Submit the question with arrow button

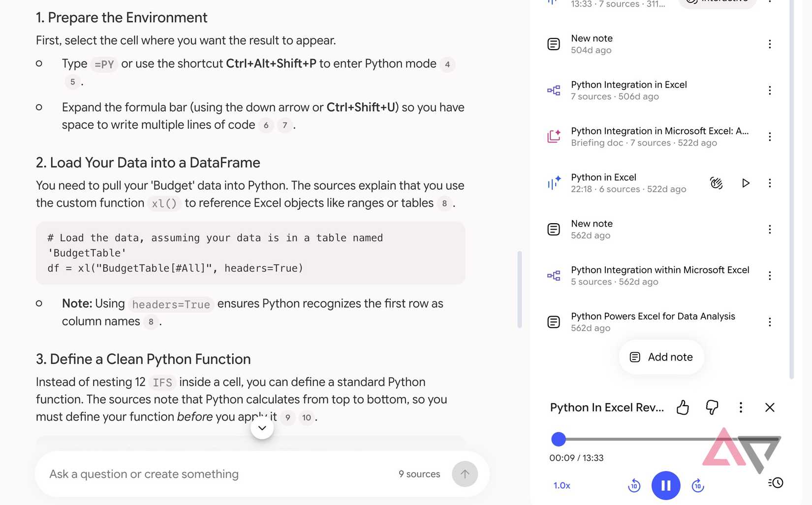pos(465,474)
